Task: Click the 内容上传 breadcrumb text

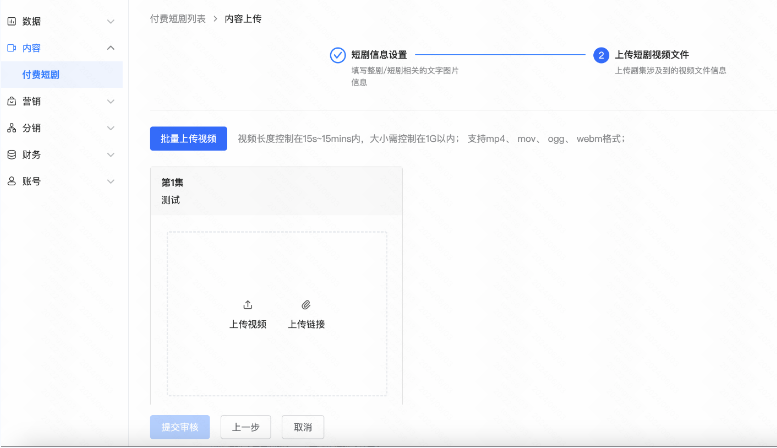Action: [243, 19]
